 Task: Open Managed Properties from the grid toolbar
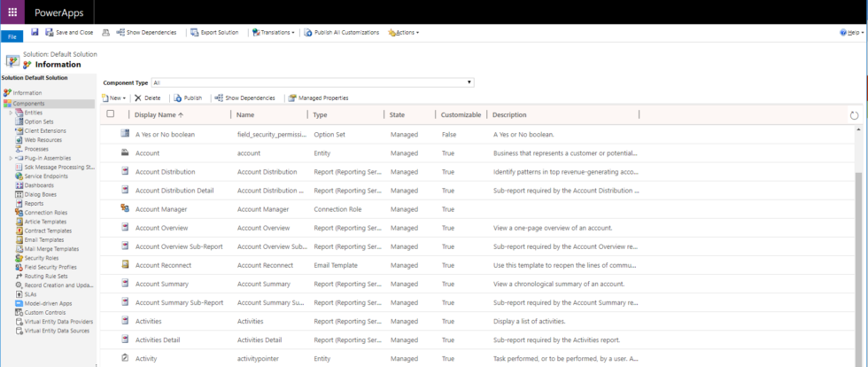coord(317,98)
